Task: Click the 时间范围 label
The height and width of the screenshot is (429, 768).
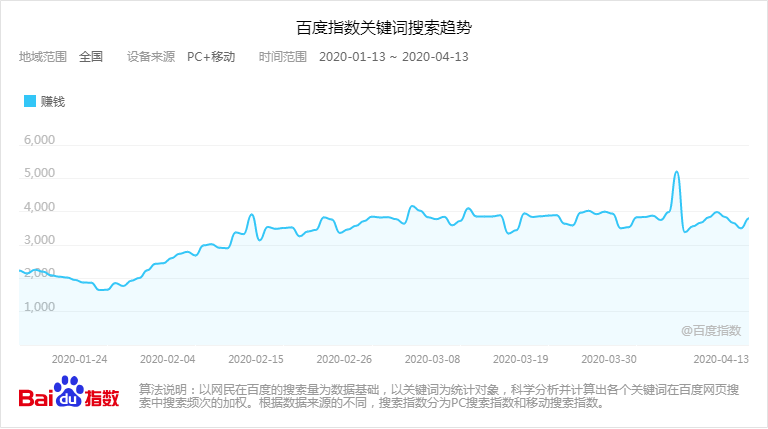Action: (x=282, y=57)
